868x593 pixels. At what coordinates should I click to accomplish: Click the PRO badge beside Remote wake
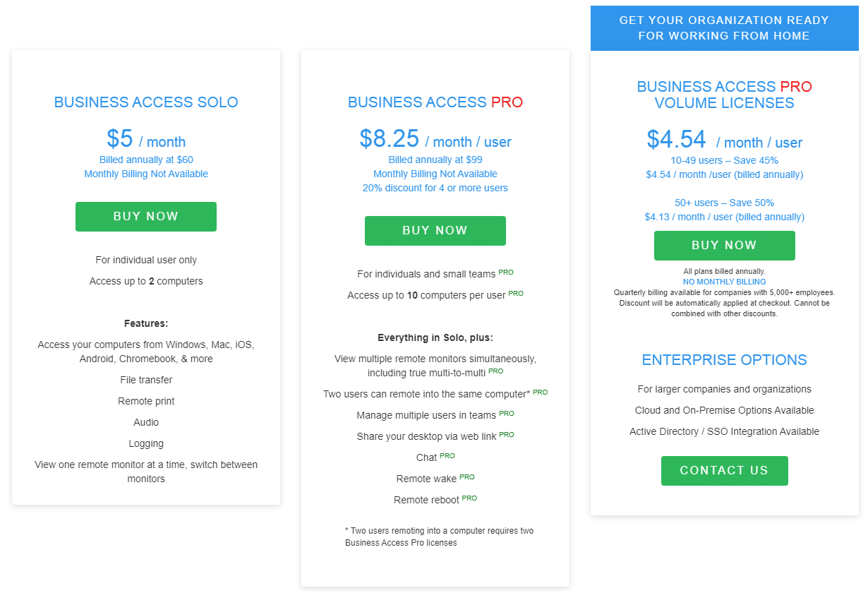tap(467, 477)
